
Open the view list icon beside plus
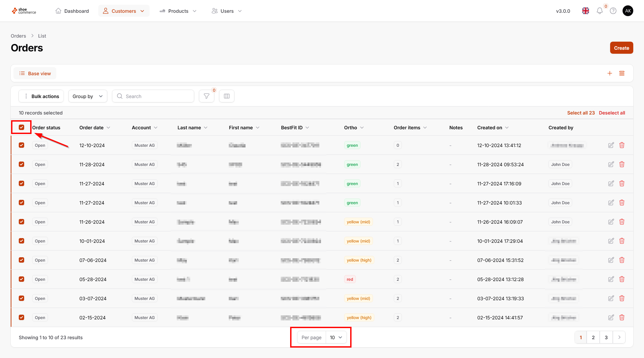pos(622,74)
